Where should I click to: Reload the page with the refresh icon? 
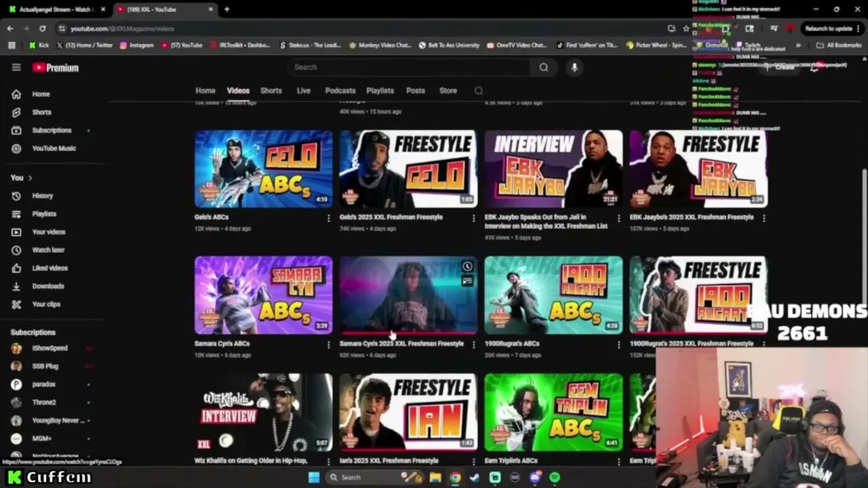(x=42, y=28)
